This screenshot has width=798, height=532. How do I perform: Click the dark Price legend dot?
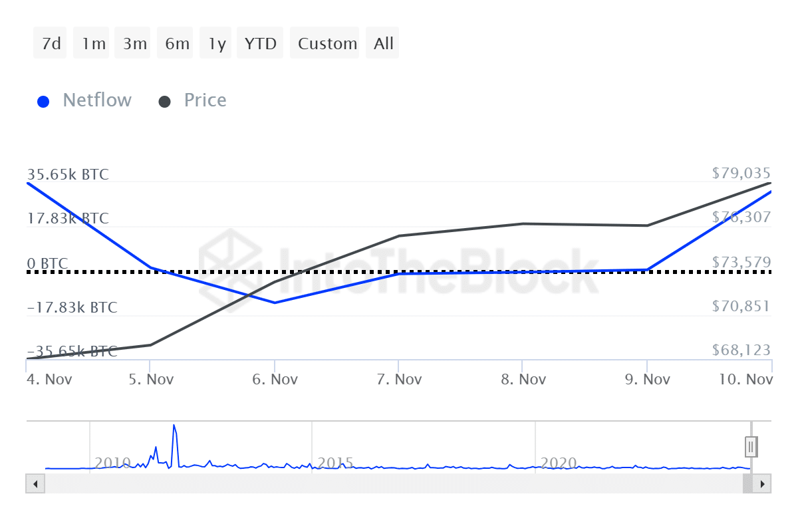tap(164, 100)
